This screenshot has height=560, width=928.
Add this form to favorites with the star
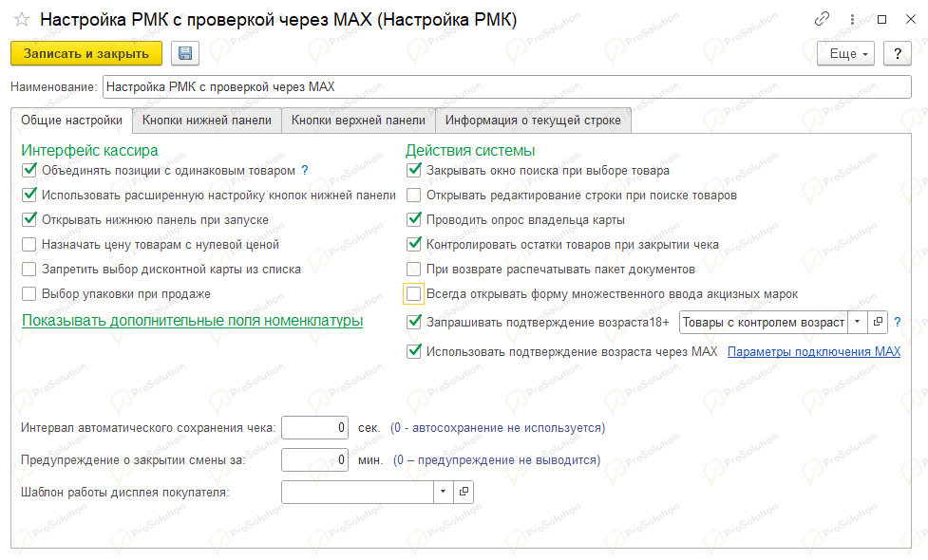pyautogui.click(x=21, y=20)
